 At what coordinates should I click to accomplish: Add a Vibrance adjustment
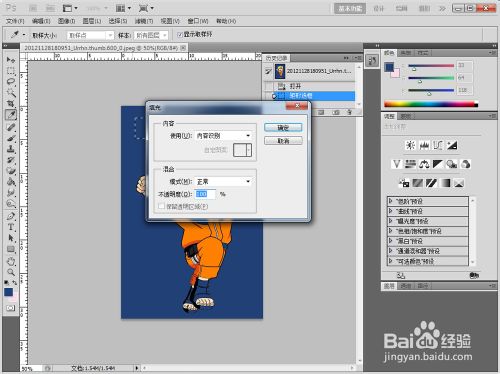tap(397, 164)
